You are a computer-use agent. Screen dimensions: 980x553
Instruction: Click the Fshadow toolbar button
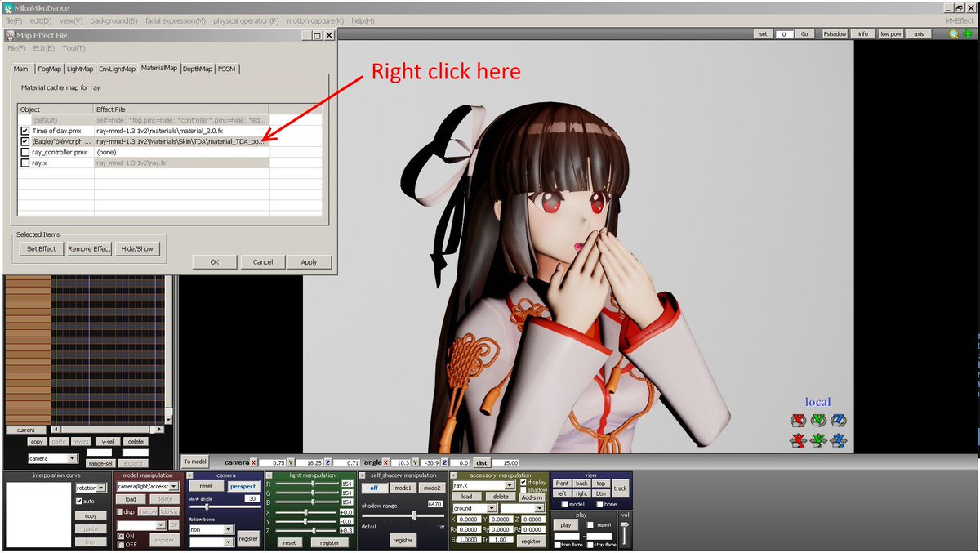tap(835, 34)
